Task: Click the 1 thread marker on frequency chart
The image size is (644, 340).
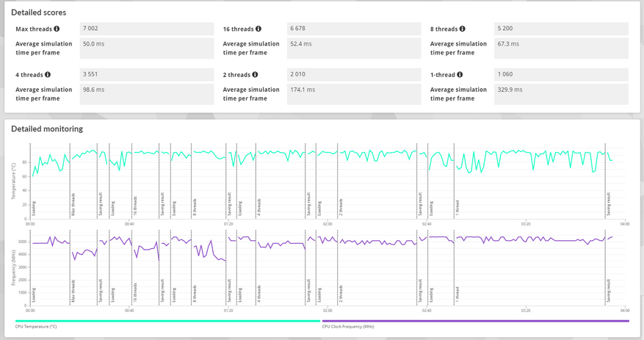Action: click(457, 294)
